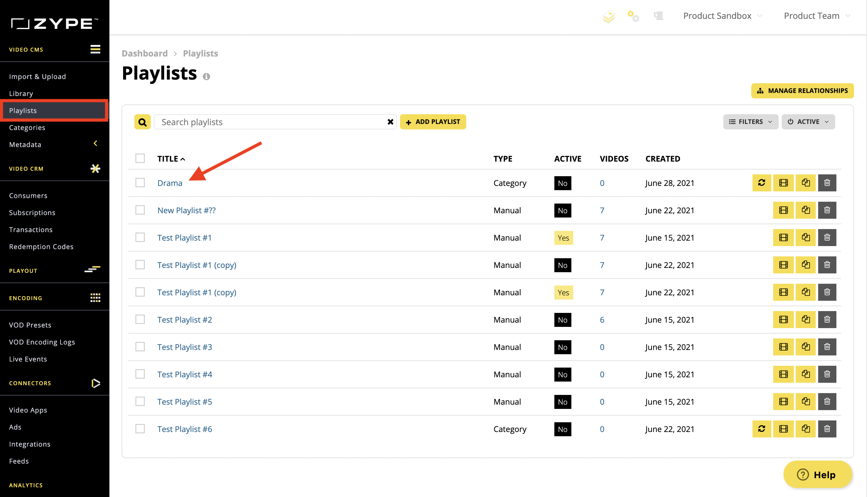868x497 pixels.
Task: Expand the Metadata submenu chevron
Action: [96, 144]
